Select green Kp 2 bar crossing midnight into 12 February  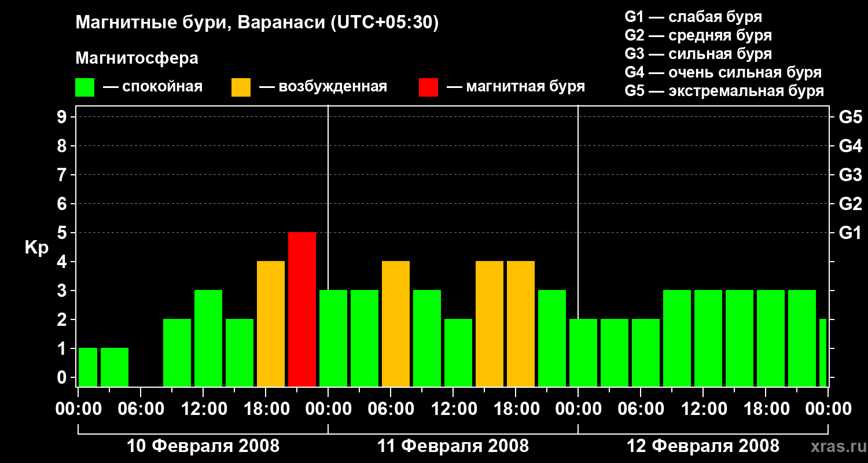[x=583, y=353]
